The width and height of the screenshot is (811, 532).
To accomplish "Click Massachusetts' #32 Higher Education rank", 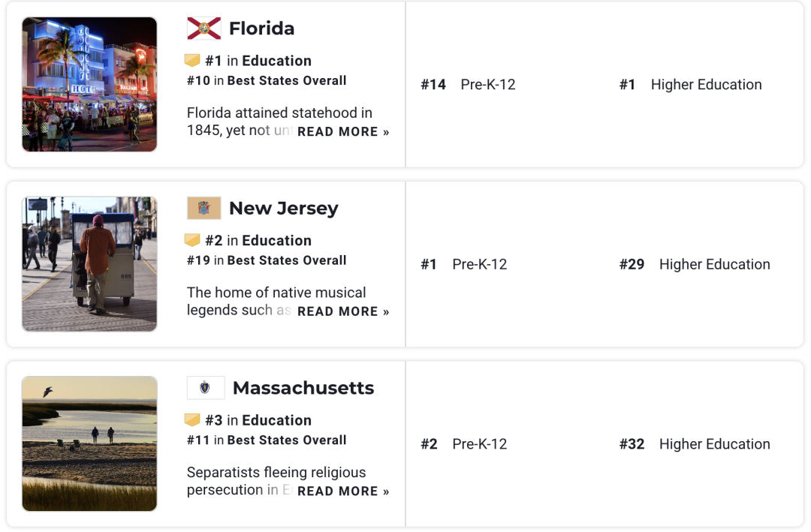I will pyautogui.click(x=695, y=444).
